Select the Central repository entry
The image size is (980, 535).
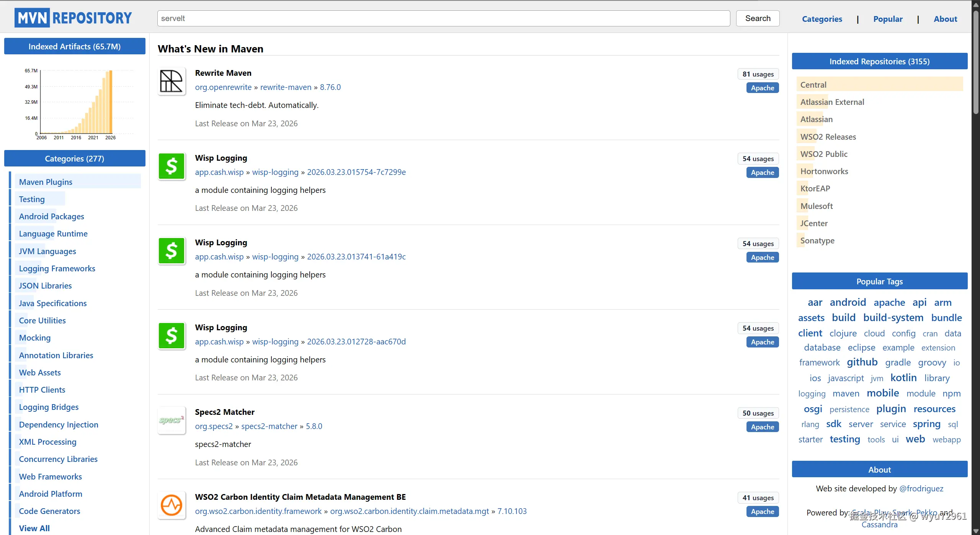[x=813, y=85]
